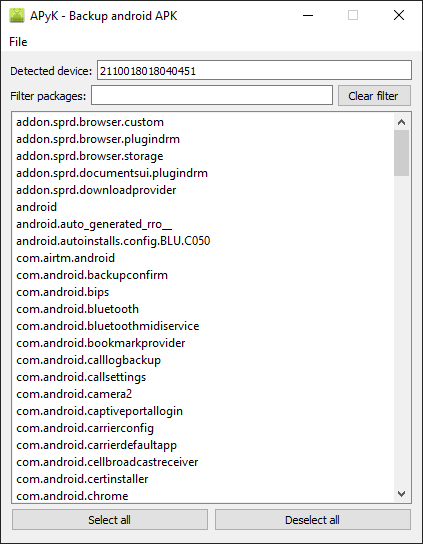423x544 pixels.
Task: Select com.android.cellbroadcastreceiver package
Action: pyautogui.click(x=203, y=462)
